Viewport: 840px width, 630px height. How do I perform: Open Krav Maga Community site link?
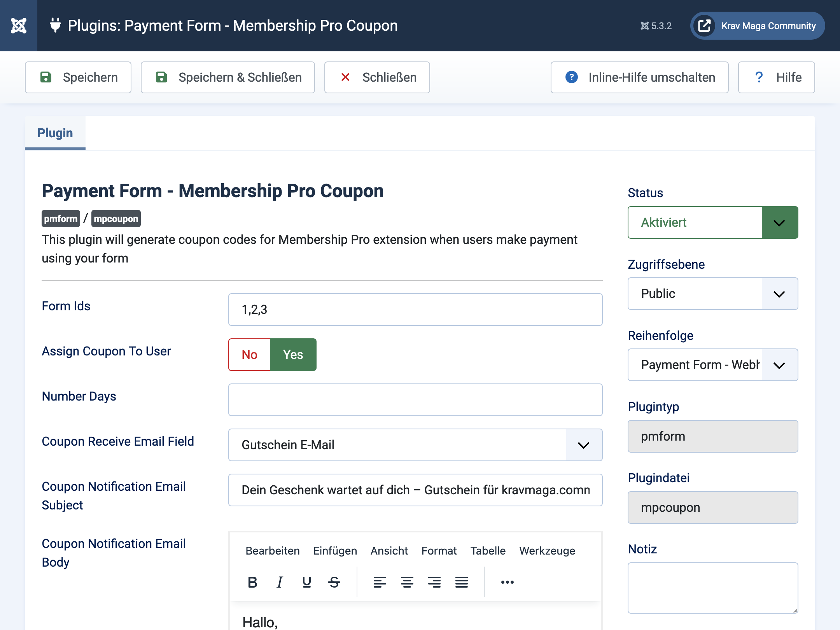[x=757, y=26]
